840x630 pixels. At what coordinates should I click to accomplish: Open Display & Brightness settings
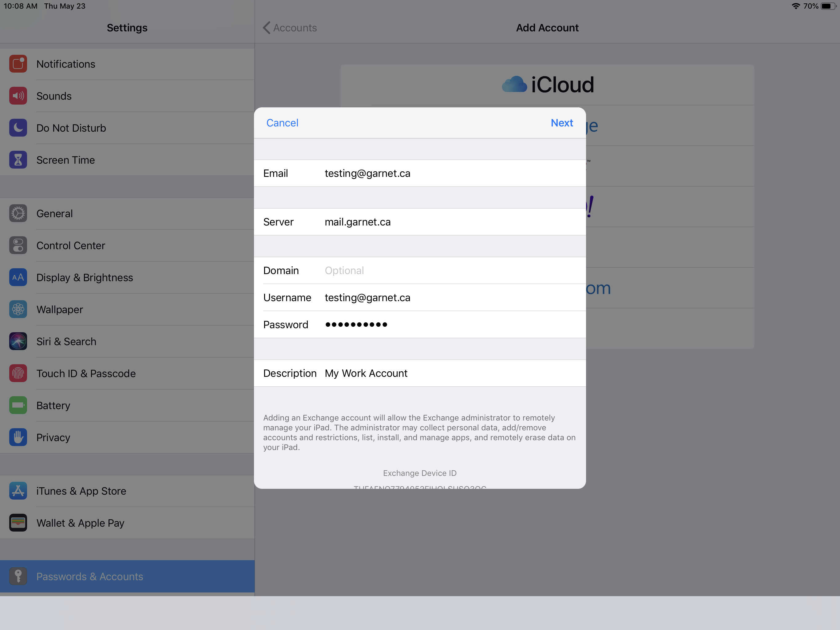click(85, 277)
